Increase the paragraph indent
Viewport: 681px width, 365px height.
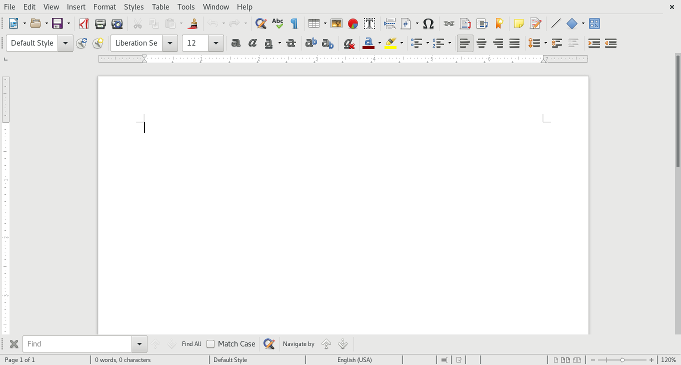pos(594,43)
